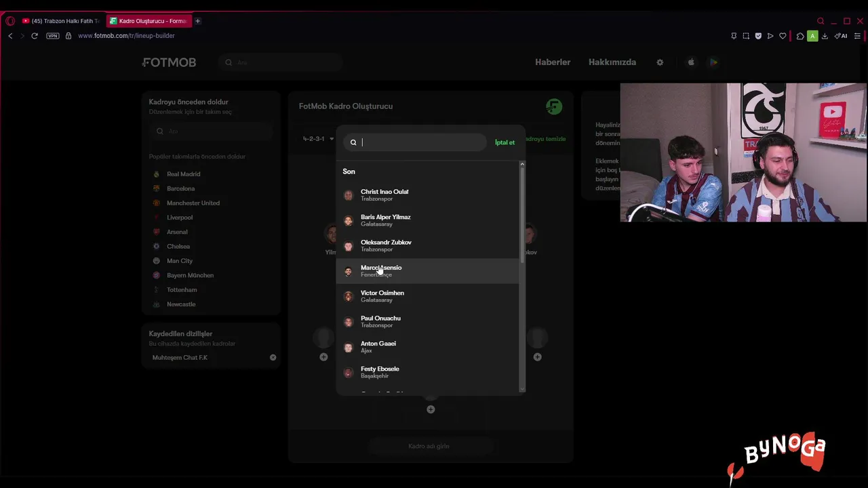
Task: Click the İptal et cancel button
Action: click(x=505, y=142)
